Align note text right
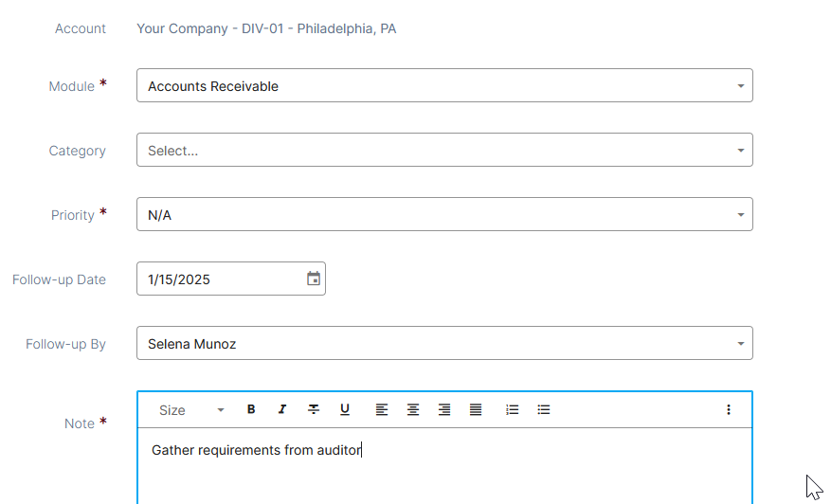 tap(444, 409)
